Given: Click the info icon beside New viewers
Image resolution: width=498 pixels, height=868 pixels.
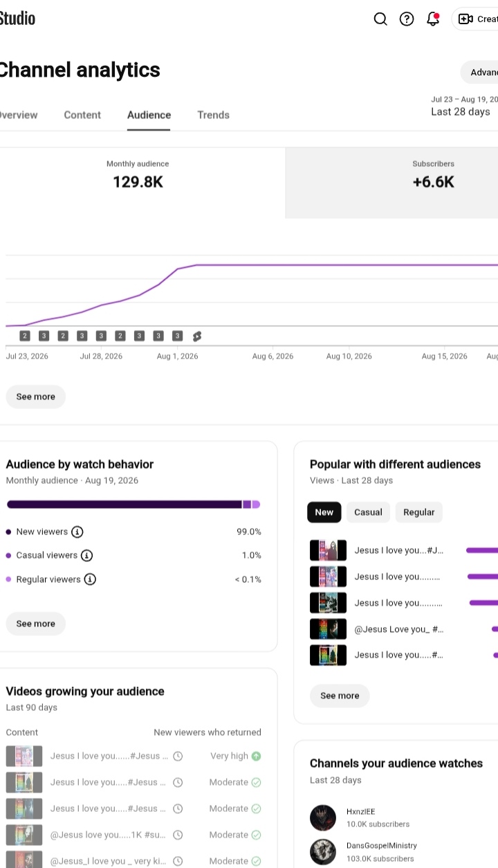Looking at the screenshot, I should coord(77,532).
